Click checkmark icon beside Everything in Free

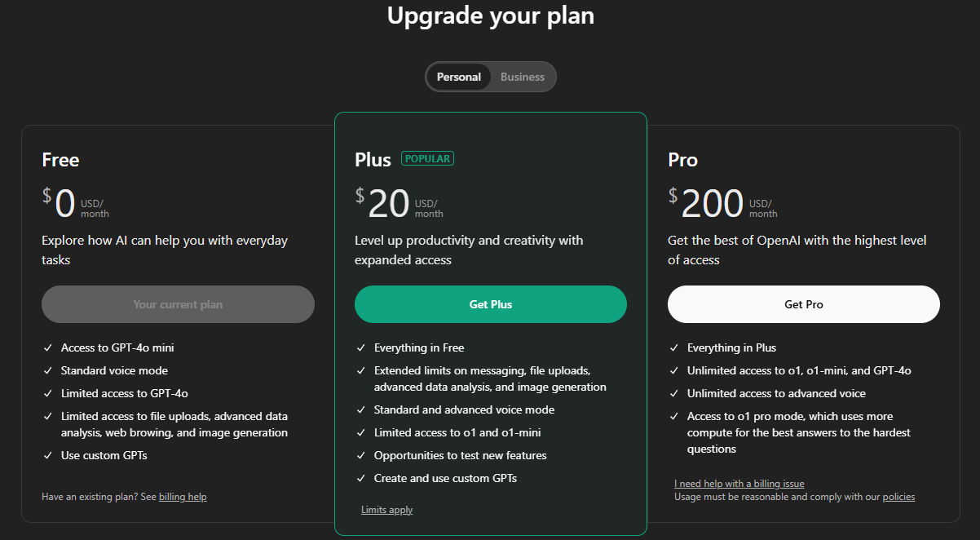(x=361, y=348)
